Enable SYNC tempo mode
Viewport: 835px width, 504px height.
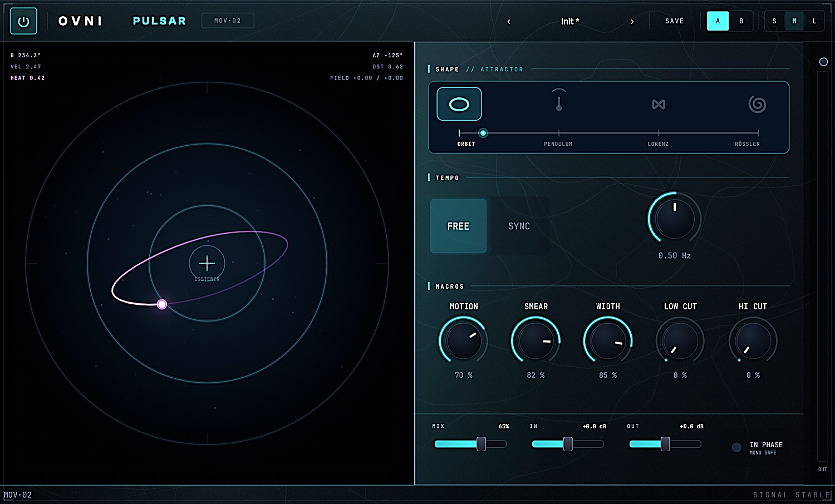coord(519,226)
